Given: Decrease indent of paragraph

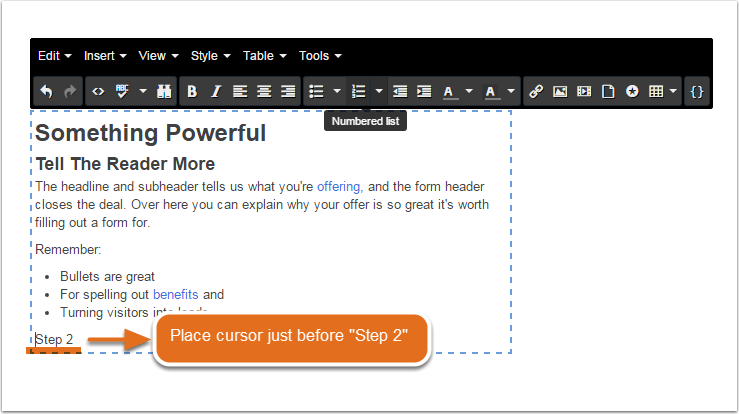Looking at the screenshot, I should tap(400, 91).
